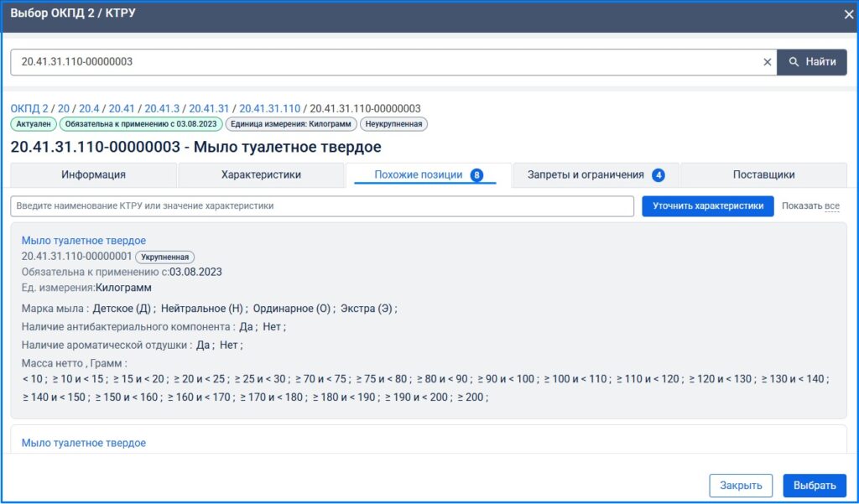The width and height of the screenshot is (859, 504).
Task: Switch to the Характеристики tab
Action: pyautogui.click(x=262, y=174)
